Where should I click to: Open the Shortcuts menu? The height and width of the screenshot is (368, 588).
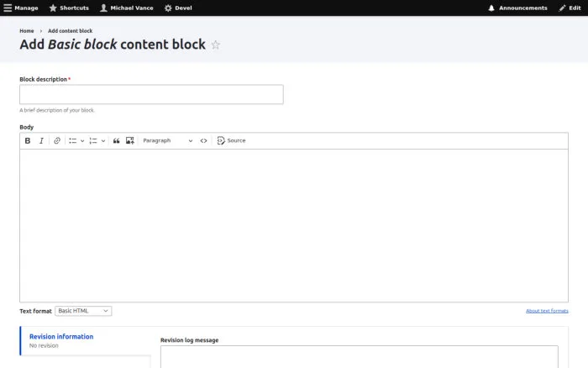pos(69,8)
